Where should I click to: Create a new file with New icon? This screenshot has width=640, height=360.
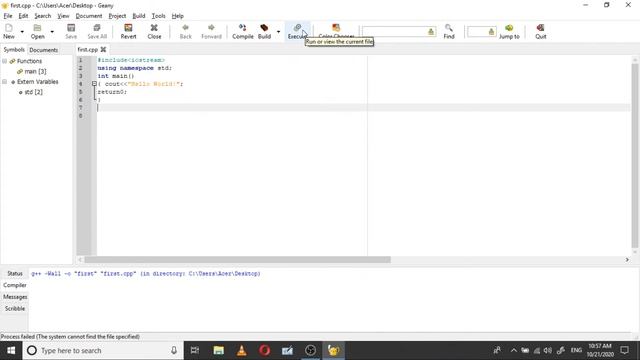9,31
